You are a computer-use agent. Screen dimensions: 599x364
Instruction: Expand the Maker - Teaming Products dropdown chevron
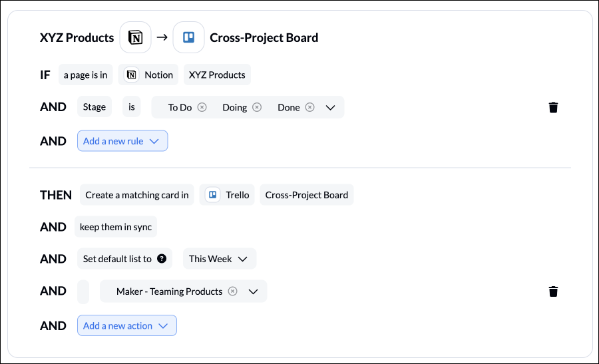pyautogui.click(x=254, y=292)
